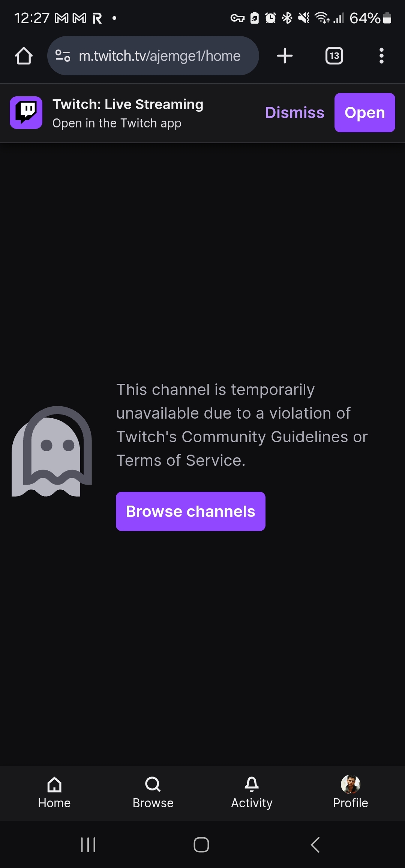This screenshot has height=868, width=405.
Task: Open the Activity notifications tab
Action: point(252,793)
